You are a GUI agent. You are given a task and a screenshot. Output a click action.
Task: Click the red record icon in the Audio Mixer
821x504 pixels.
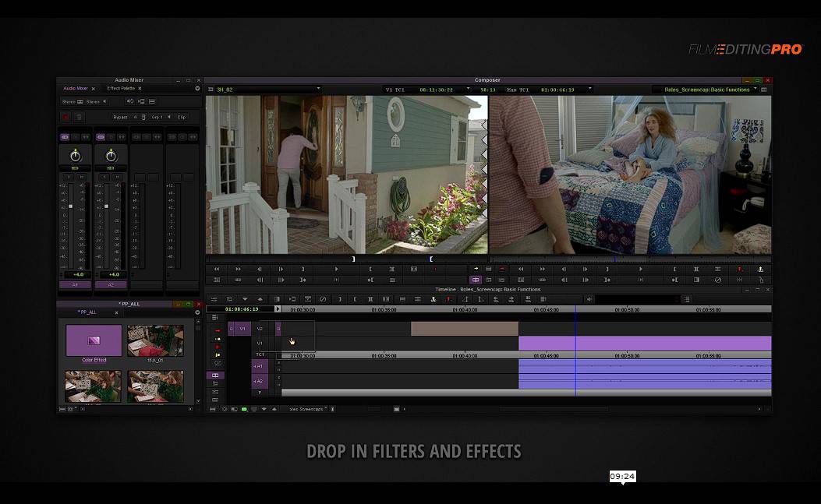(65, 117)
